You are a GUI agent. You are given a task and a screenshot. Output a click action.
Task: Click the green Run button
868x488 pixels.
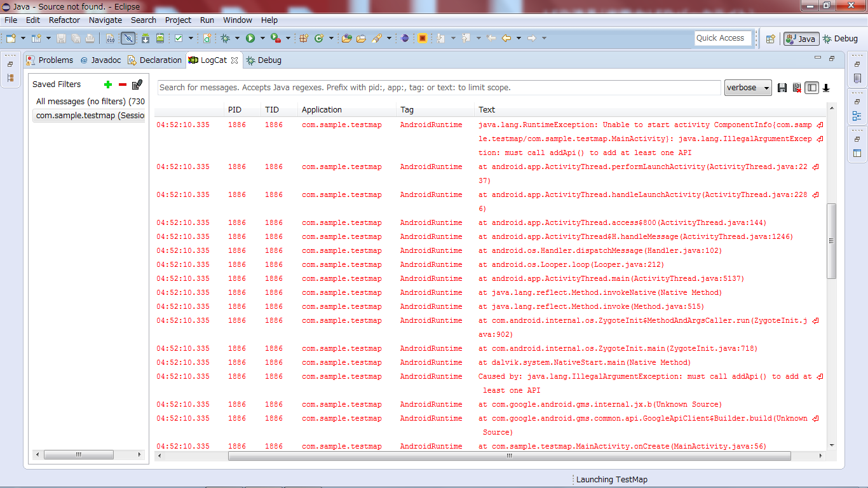(250, 38)
